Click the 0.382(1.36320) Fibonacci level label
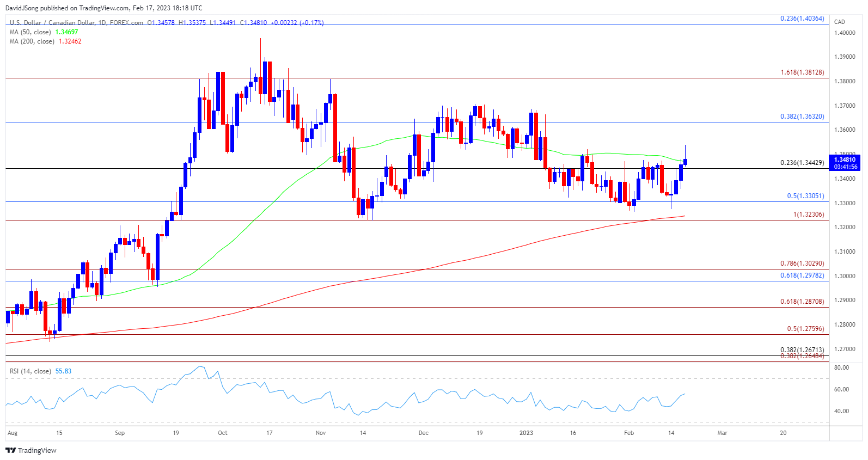Viewport: 868px width, 460px height. 802,116
